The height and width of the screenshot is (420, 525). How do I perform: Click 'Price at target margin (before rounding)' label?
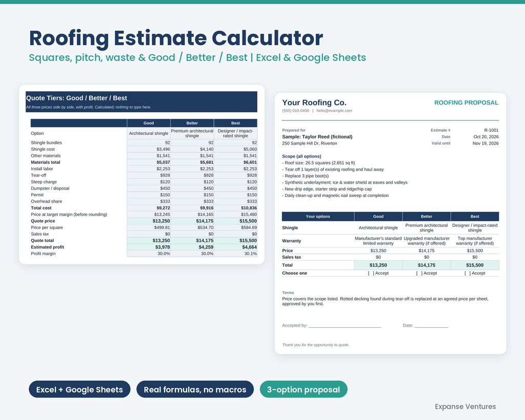click(x=69, y=215)
